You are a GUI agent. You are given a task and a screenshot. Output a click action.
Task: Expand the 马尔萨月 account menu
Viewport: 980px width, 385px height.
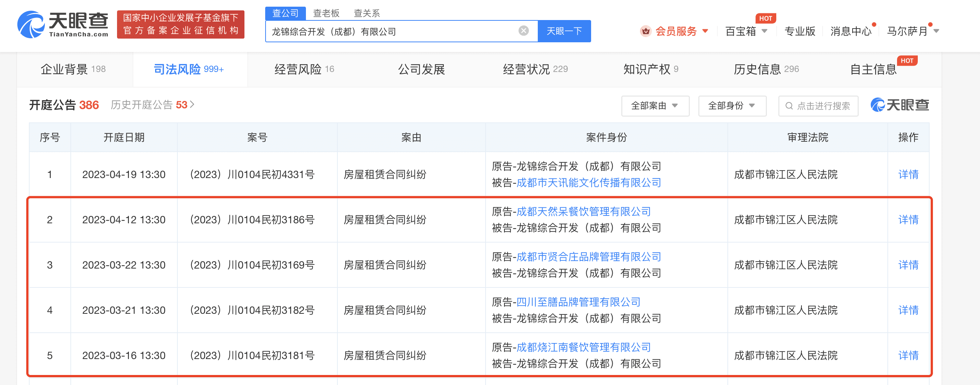(913, 31)
